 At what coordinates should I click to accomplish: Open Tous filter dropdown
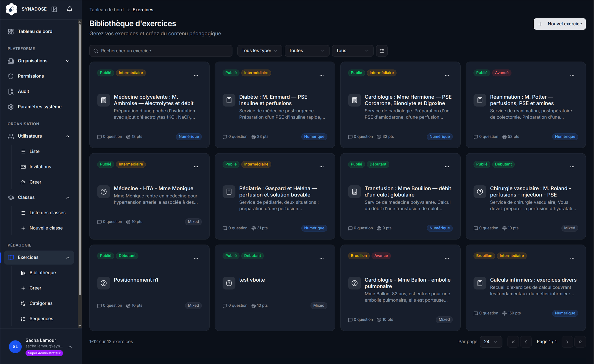point(352,51)
